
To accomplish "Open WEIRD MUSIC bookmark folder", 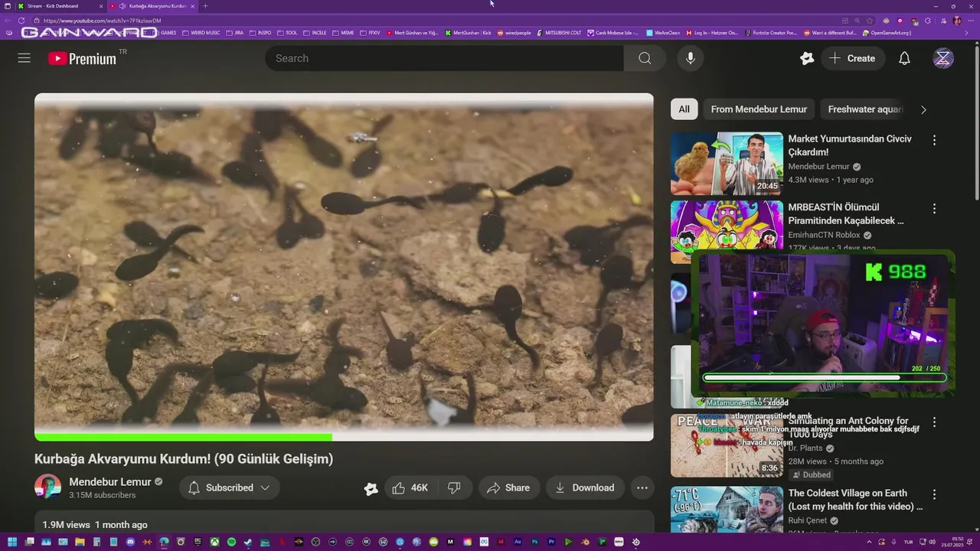I will pos(202,33).
